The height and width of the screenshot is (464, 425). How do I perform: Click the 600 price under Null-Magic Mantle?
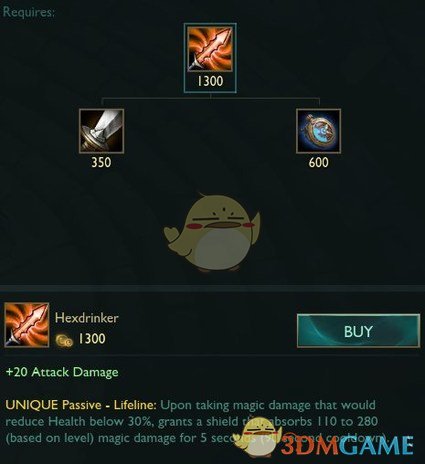(x=318, y=162)
